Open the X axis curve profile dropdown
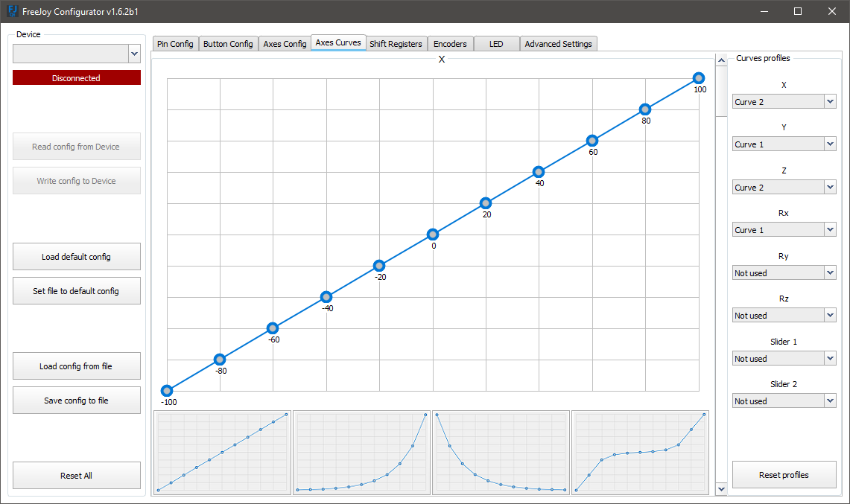 tap(784, 101)
